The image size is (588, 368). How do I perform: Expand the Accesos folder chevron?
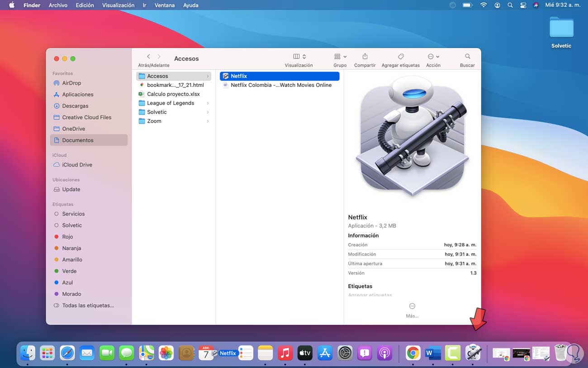tap(208, 76)
